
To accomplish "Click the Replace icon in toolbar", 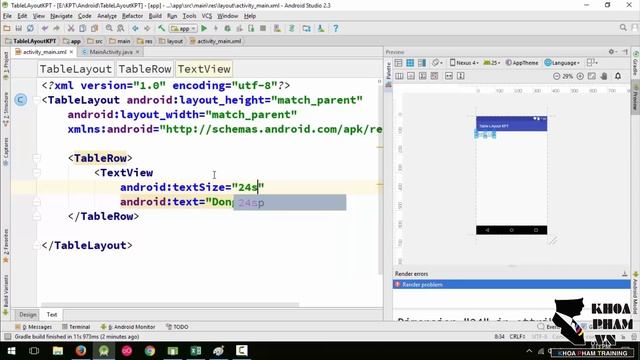I will (x=120, y=29).
